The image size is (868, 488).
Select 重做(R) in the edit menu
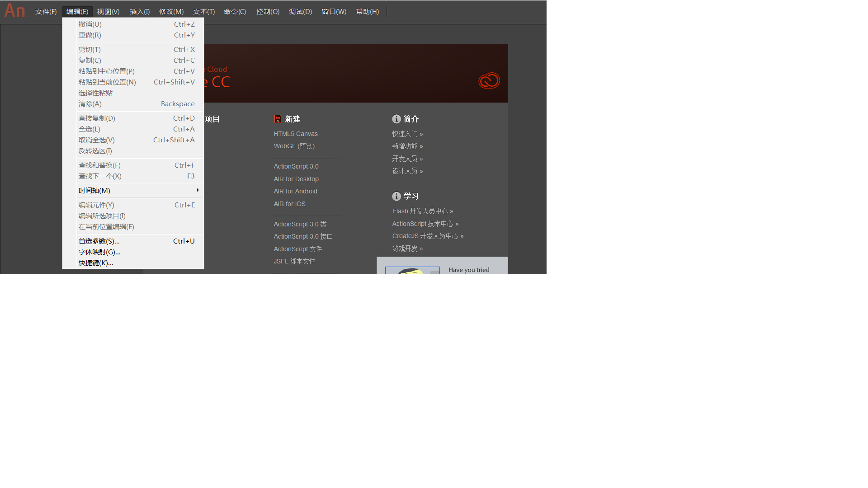click(x=133, y=35)
